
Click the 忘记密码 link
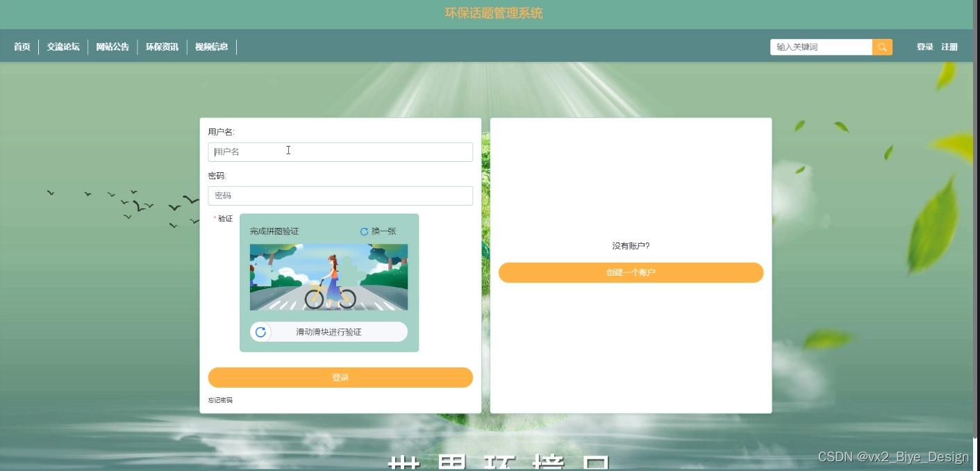pyautogui.click(x=220, y=400)
